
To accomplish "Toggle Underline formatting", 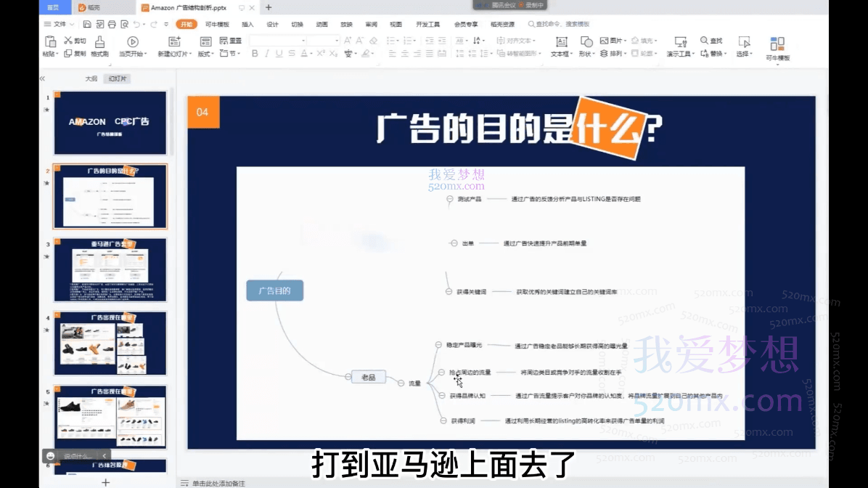I will [x=279, y=54].
